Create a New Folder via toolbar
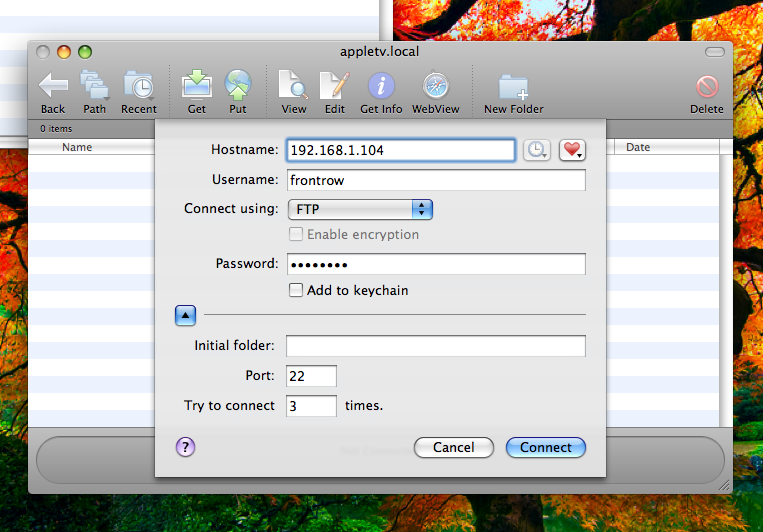This screenshot has height=532, width=763. tap(513, 87)
